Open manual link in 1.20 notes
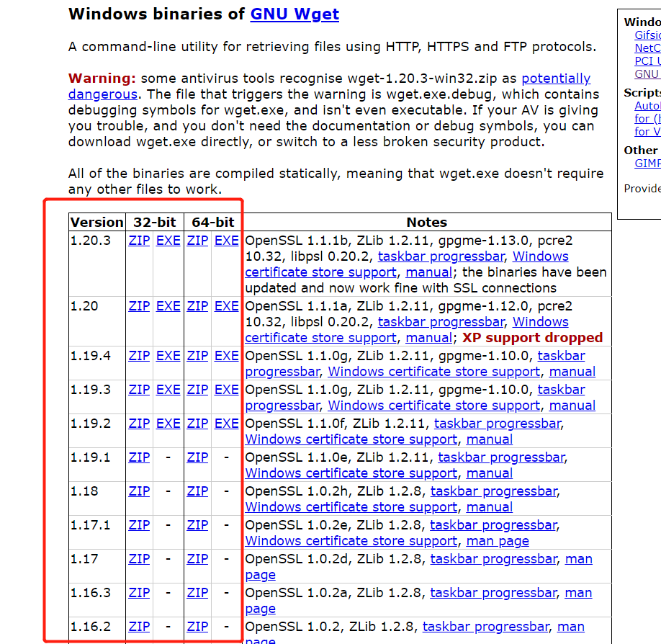The image size is (661, 644). [x=428, y=337]
